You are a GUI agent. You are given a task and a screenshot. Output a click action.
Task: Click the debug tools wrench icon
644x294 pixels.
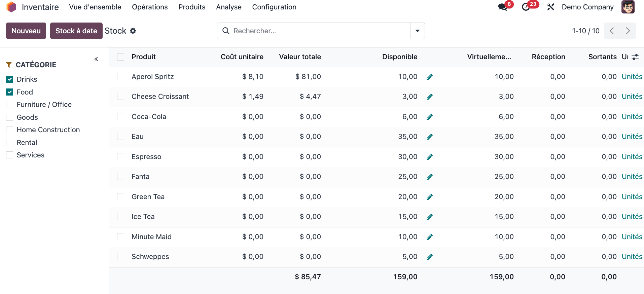pos(550,7)
